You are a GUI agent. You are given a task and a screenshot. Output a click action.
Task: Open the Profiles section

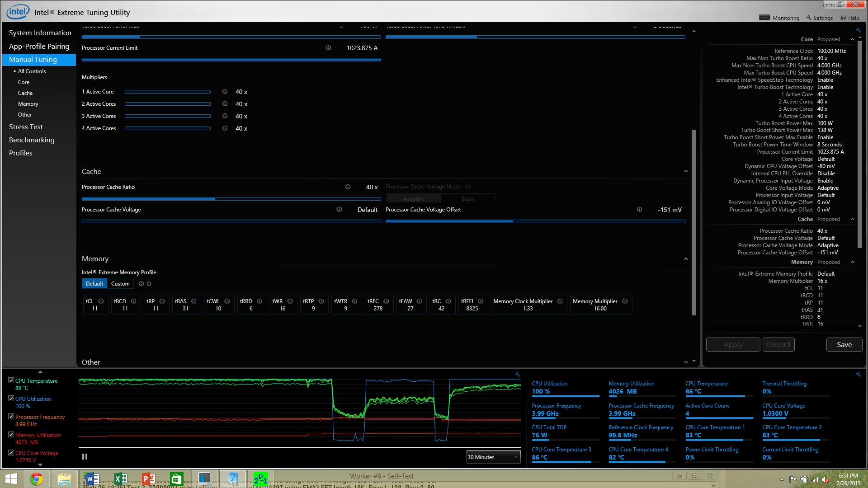(x=21, y=153)
